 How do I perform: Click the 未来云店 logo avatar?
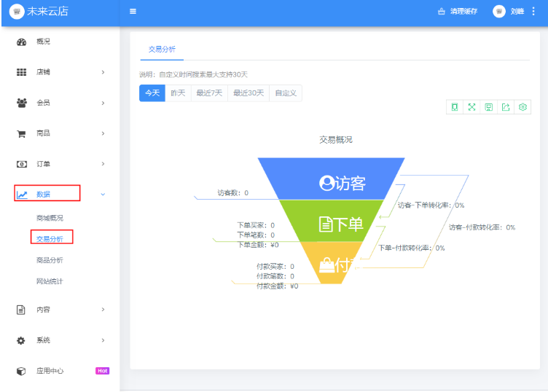(17, 12)
